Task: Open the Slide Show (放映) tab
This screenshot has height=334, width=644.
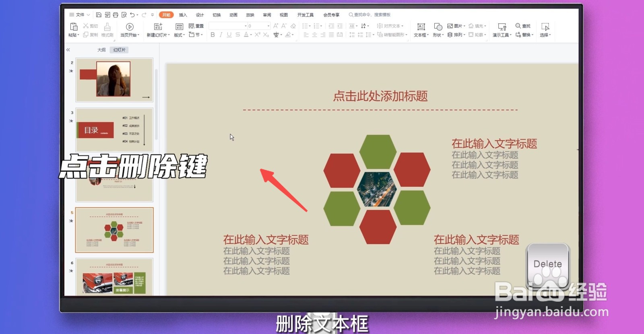Action: point(250,15)
